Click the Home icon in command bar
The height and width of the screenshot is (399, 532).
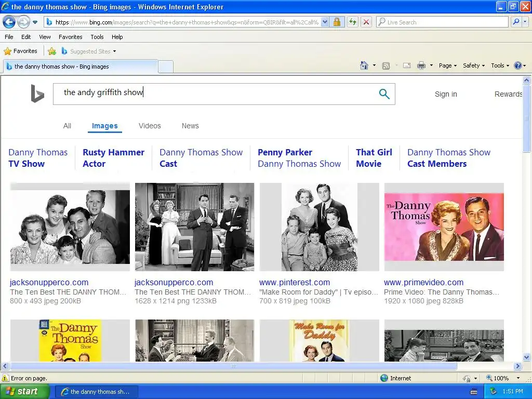coord(364,65)
